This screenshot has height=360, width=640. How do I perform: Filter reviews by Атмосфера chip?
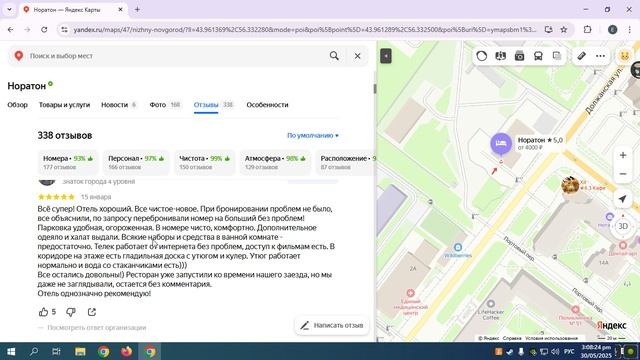click(275, 162)
